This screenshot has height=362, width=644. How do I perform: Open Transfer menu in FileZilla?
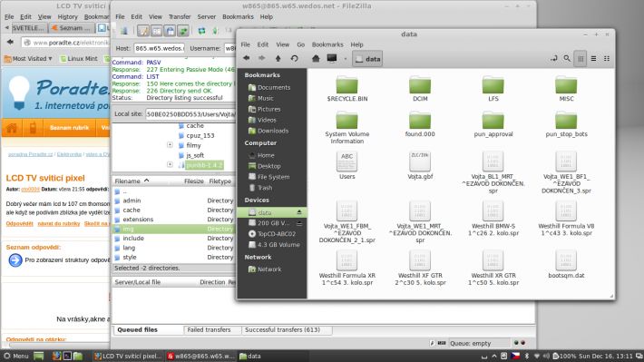tap(180, 17)
